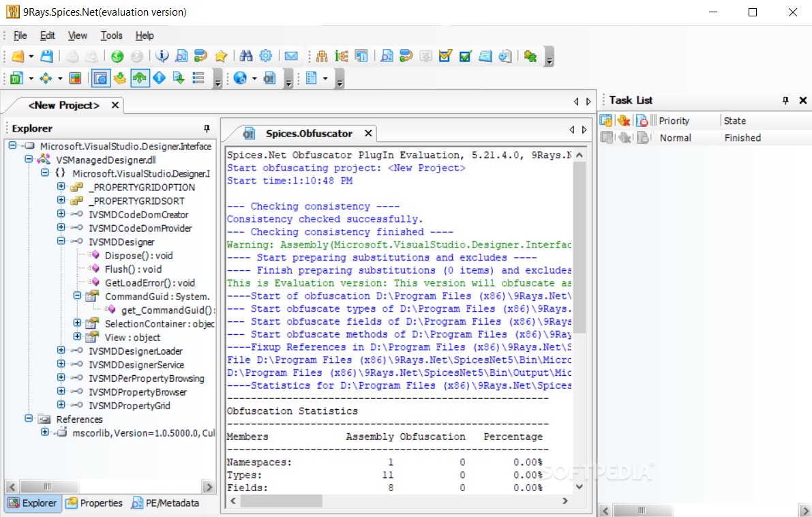Click the open folder toolbar icon
This screenshot has height=517, width=812.
pos(18,56)
